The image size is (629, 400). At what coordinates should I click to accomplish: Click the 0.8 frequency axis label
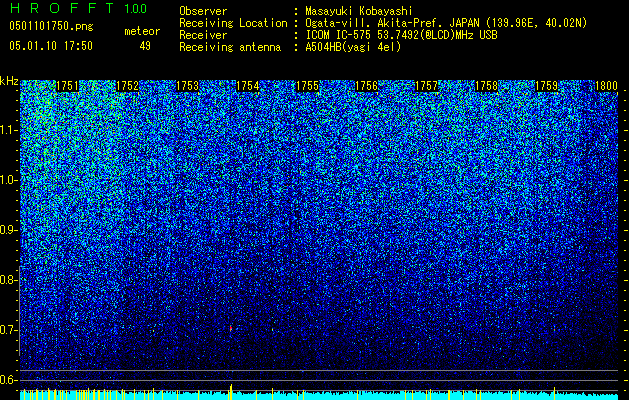8,280
